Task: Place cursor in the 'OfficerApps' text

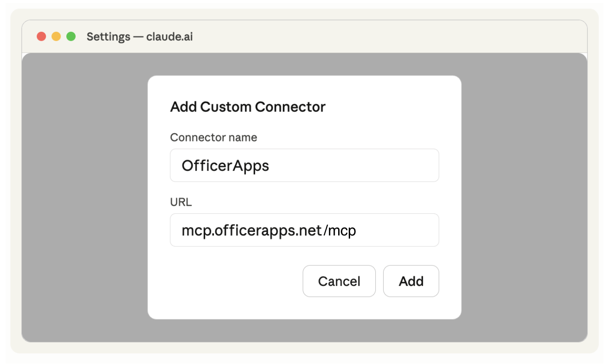Action: pyautogui.click(x=225, y=166)
